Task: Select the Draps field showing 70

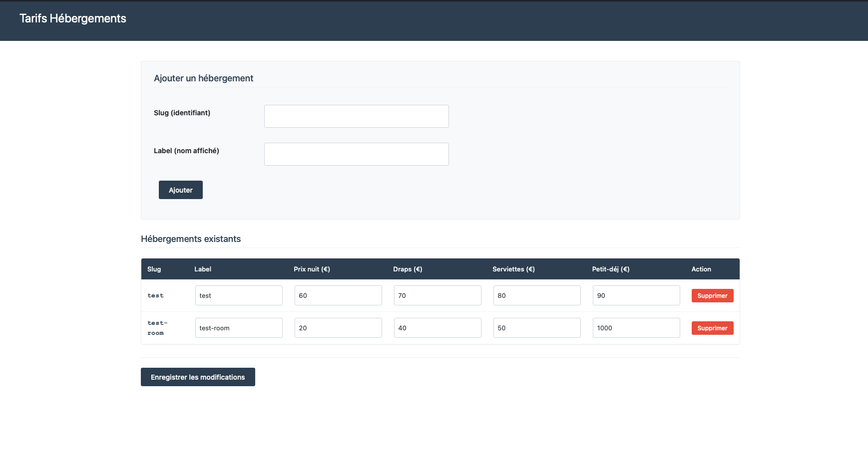Action: click(x=437, y=295)
